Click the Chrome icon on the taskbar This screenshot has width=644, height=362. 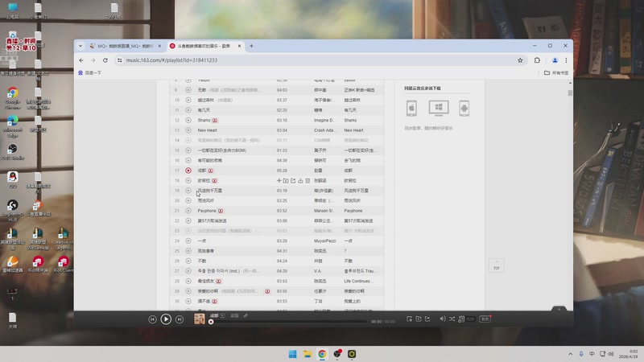click(x=322, y=354)
